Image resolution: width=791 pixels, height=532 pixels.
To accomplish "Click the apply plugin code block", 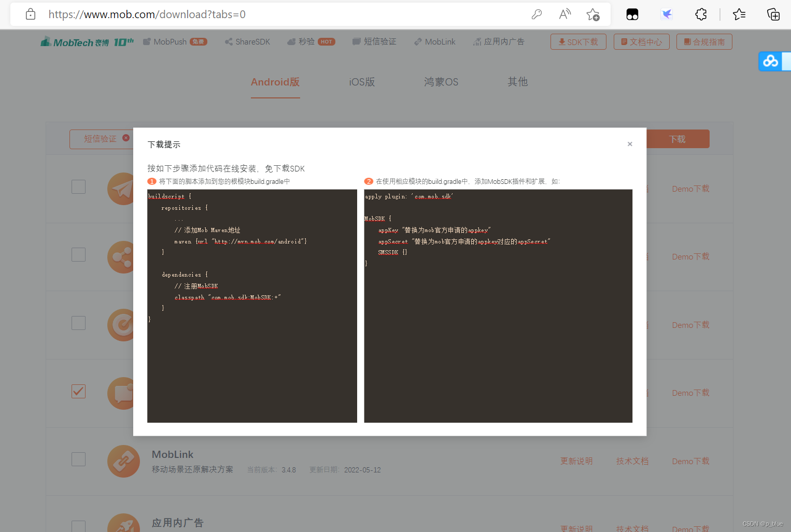I will (x=498, y=306).
